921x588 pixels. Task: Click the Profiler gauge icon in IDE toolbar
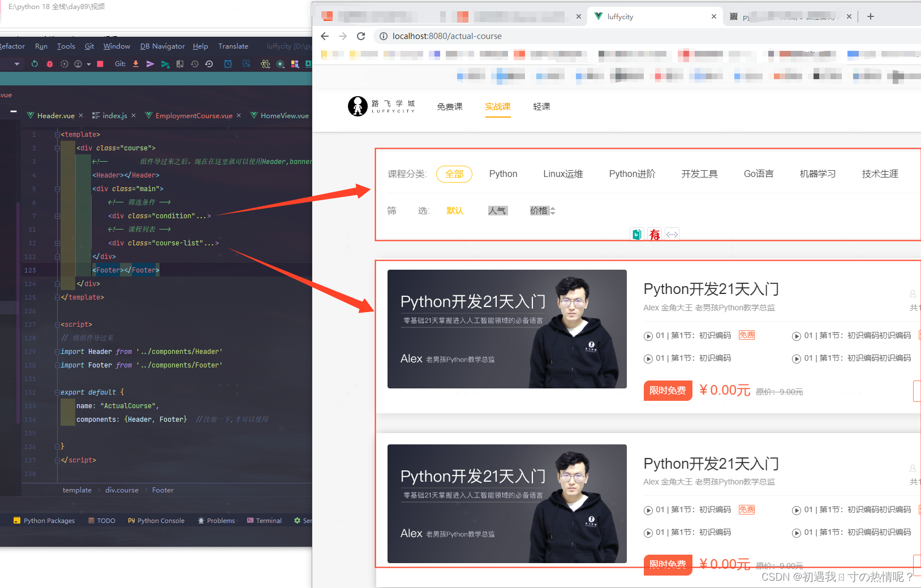[x=79, y=64]
